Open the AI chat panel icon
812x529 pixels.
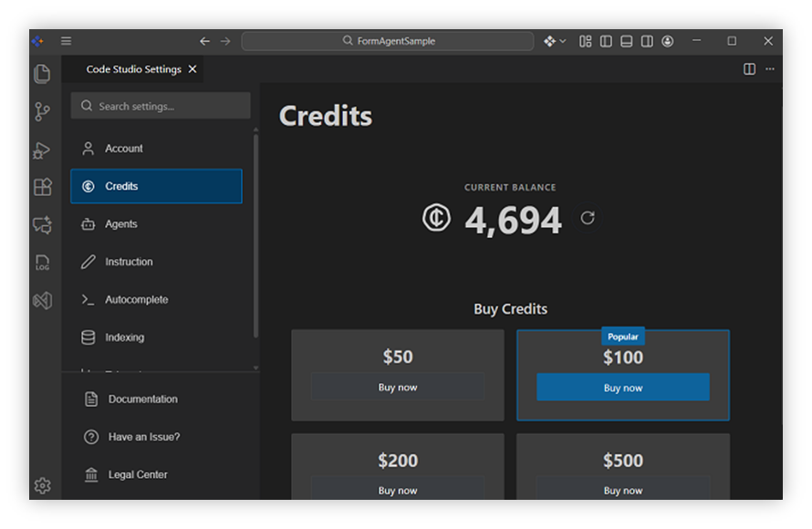point(42,224)
